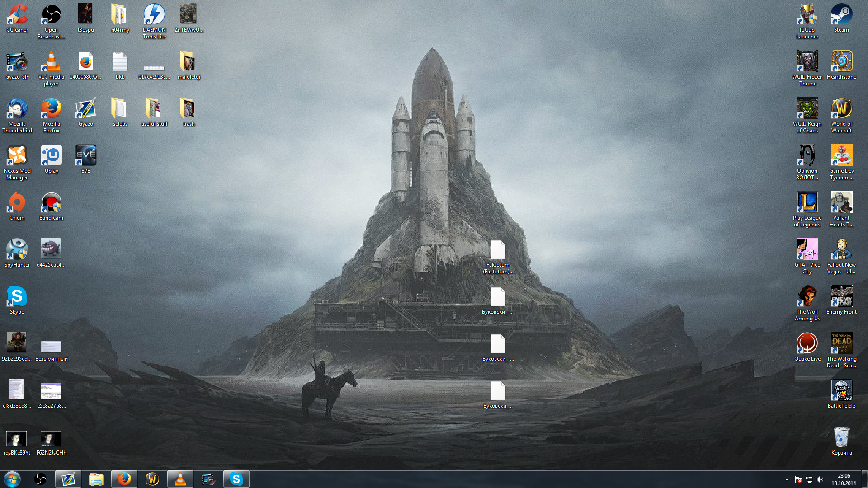Screen dimensions: 868x488
Task: Open the Windows Start menu
Action: (x=12, y=479)
